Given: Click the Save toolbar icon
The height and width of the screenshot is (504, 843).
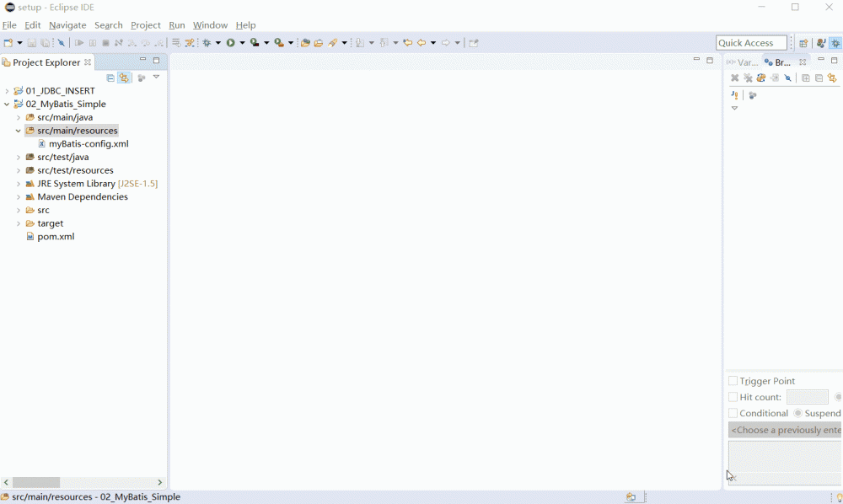Looking at the screenshot, I should [x=32, y=43].
